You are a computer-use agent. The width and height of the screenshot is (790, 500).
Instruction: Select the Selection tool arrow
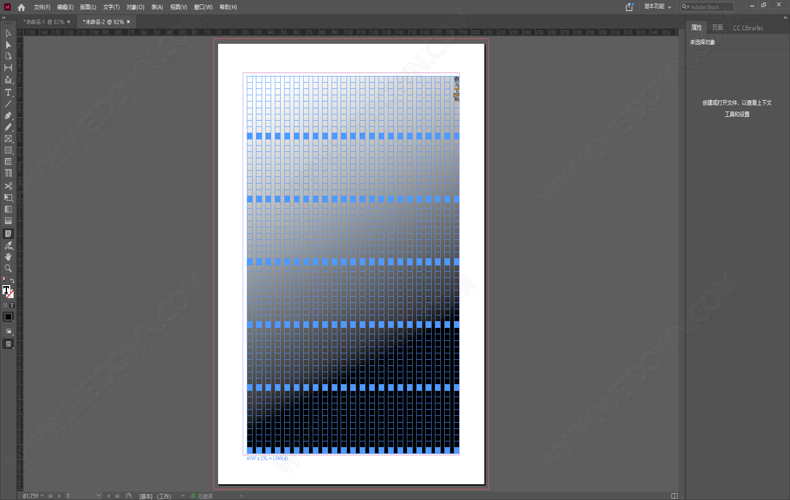[x=8, y=34]
